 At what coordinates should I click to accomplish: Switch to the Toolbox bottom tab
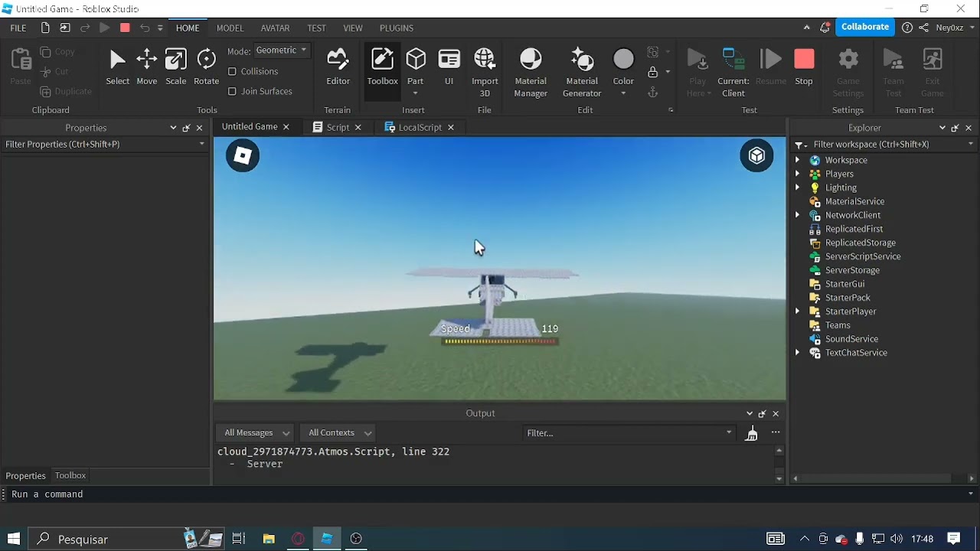point(70,476)
